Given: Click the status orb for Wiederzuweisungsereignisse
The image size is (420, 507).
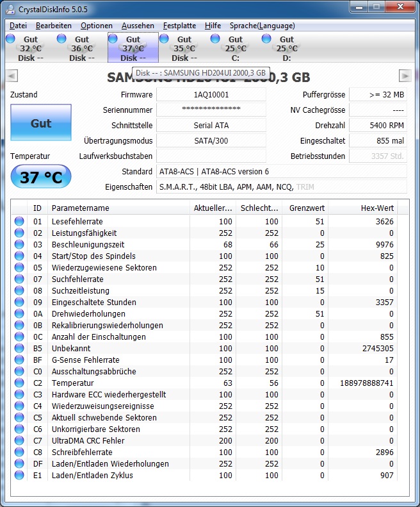Looking at the screenshot, I should 19,406.
